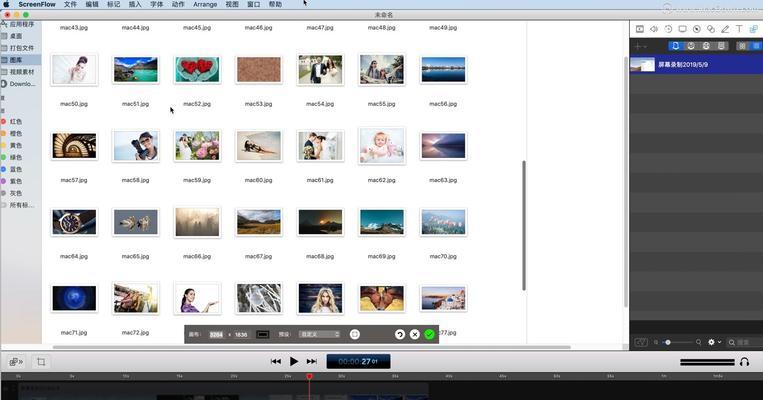Select fourth media library filter icon
This screenshot has width=763, height=400.
[x=721, y=46]
